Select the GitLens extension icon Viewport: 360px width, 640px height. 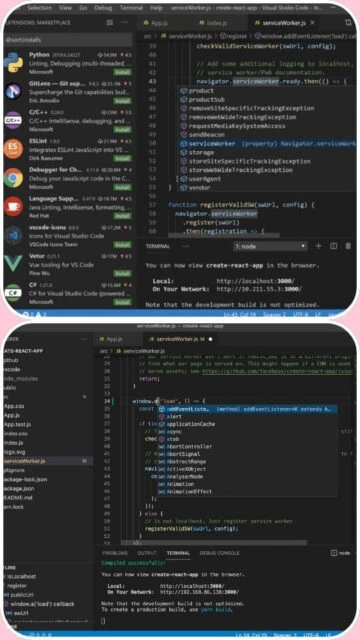(x=13, y=91)
